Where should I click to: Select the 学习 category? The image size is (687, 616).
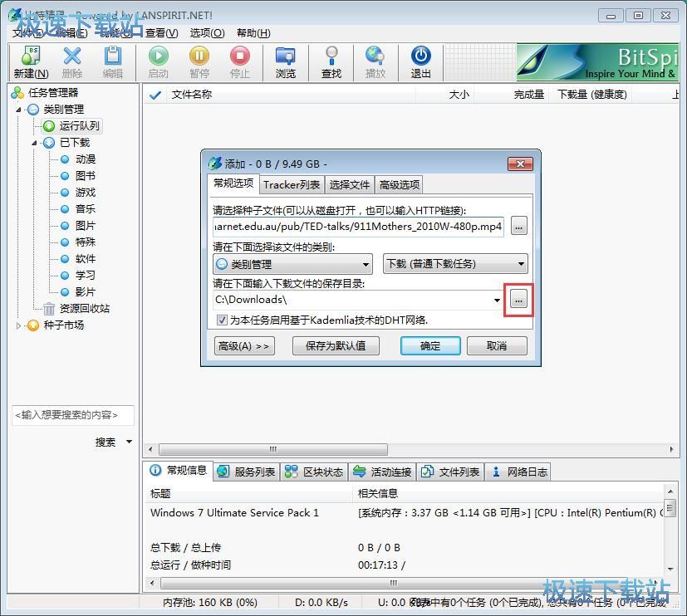point(78,276)
